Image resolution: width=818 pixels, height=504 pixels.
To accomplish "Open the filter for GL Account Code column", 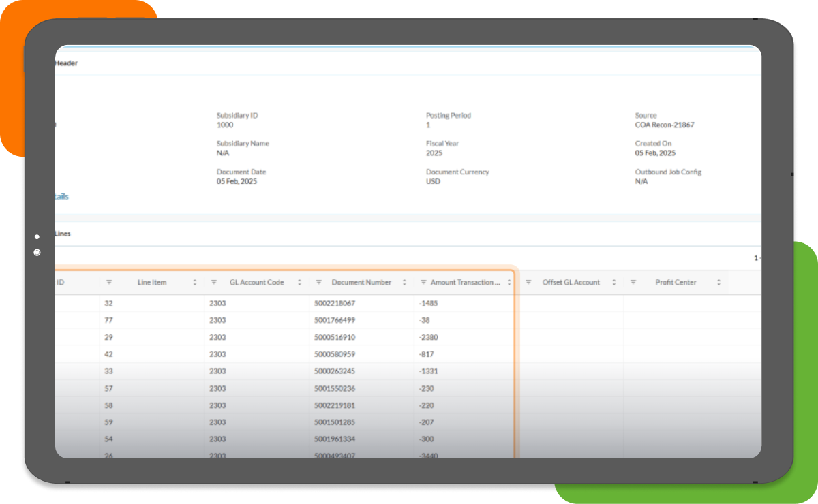I will point(214,282).
